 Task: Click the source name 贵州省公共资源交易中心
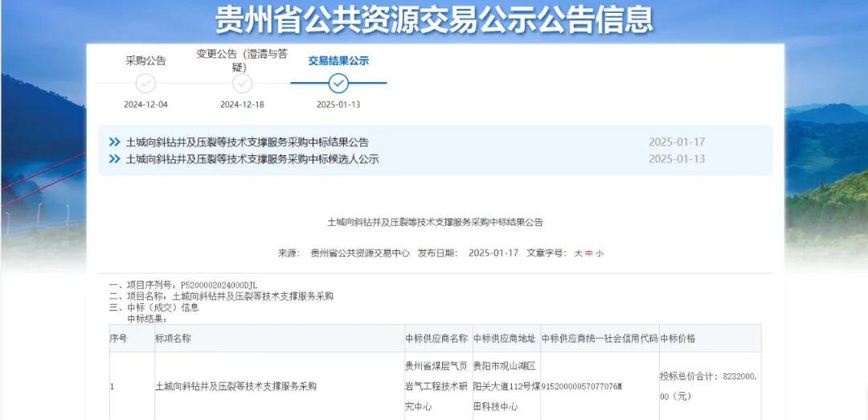pos(360,253)
